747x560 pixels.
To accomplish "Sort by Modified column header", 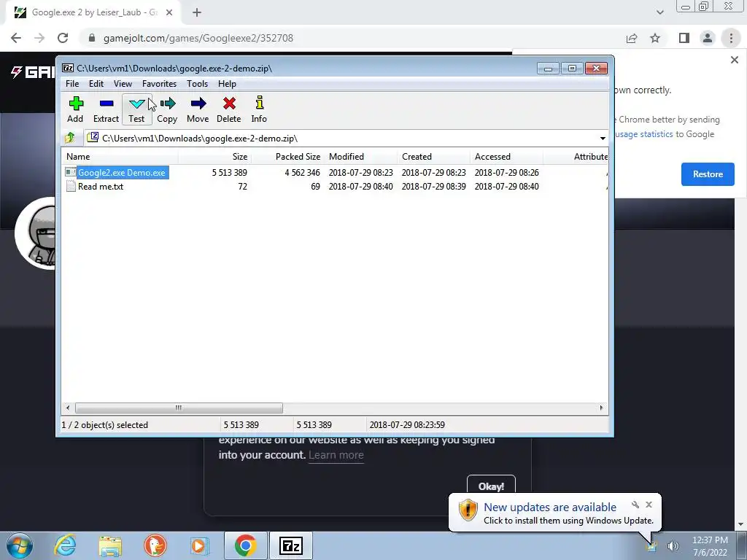I will 360,157.
